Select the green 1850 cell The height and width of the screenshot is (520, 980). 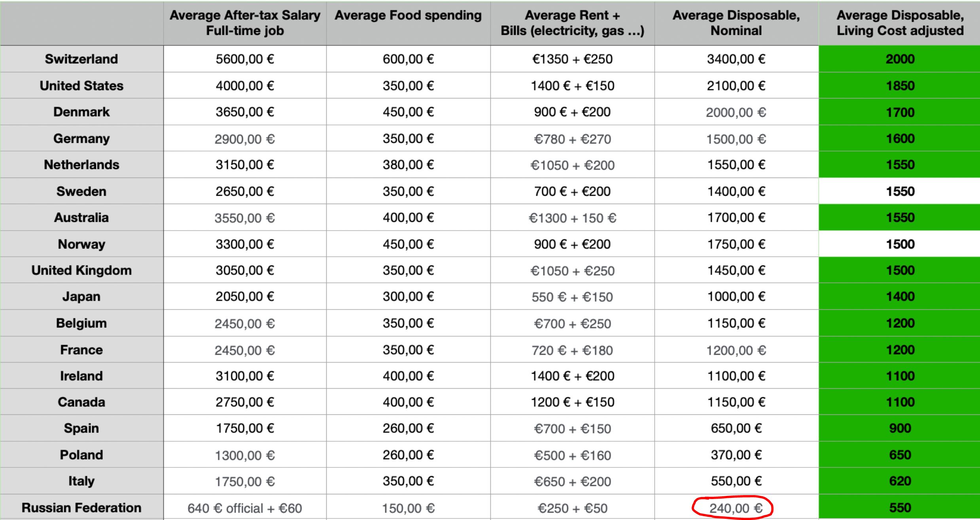tap(900, 85)
